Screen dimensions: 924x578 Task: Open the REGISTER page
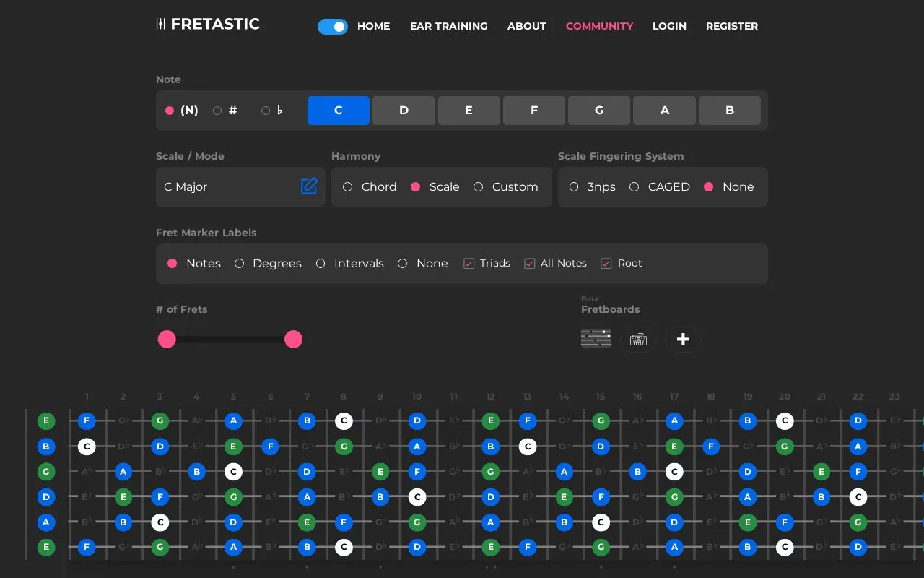click(732, 26)
